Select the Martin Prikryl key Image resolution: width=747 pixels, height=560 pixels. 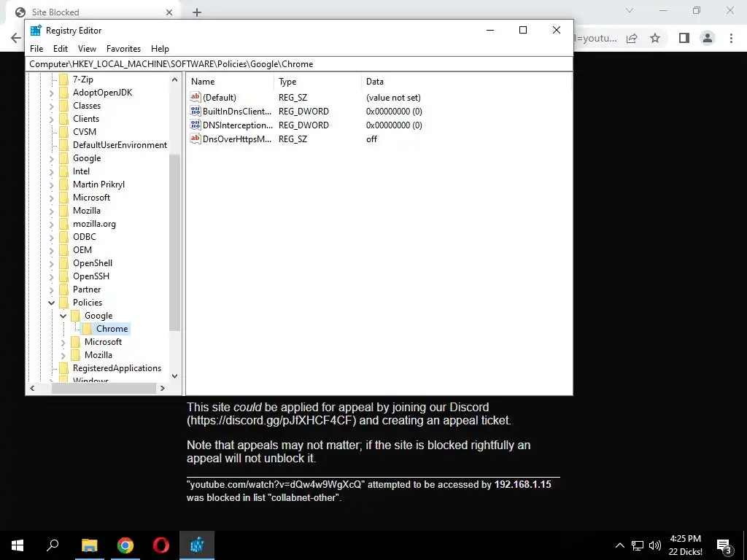coord(98,184)
